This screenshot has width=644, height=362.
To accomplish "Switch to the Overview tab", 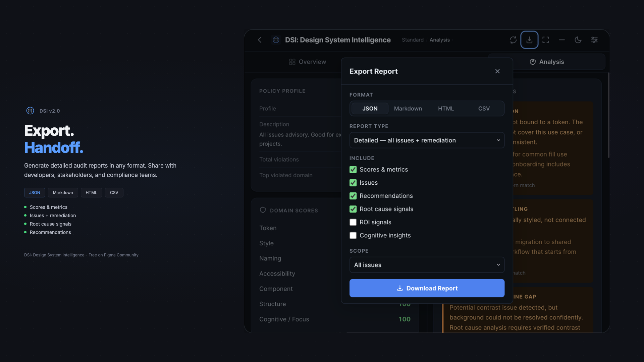I will tap(307, 62).
